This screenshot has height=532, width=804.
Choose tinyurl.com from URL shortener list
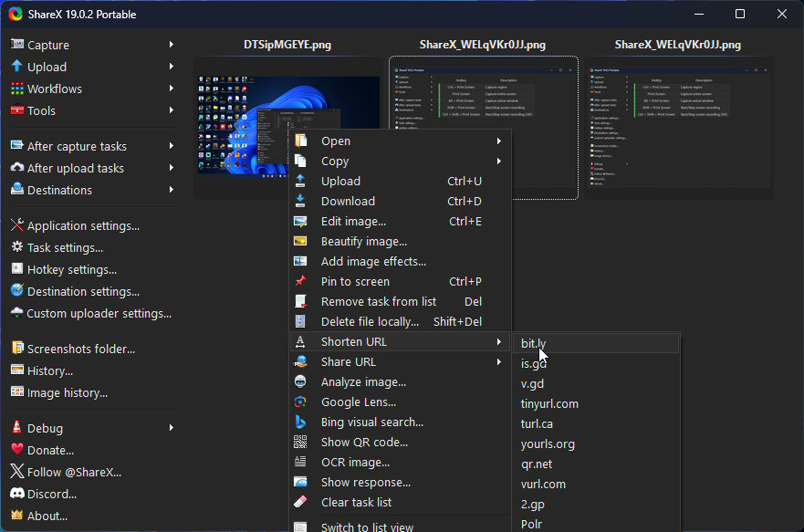549,404
